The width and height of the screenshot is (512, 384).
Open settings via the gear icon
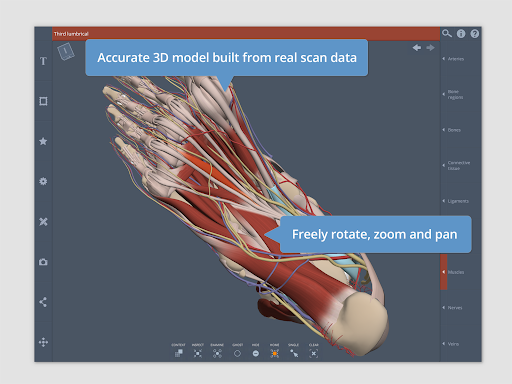tap(43, 181)
